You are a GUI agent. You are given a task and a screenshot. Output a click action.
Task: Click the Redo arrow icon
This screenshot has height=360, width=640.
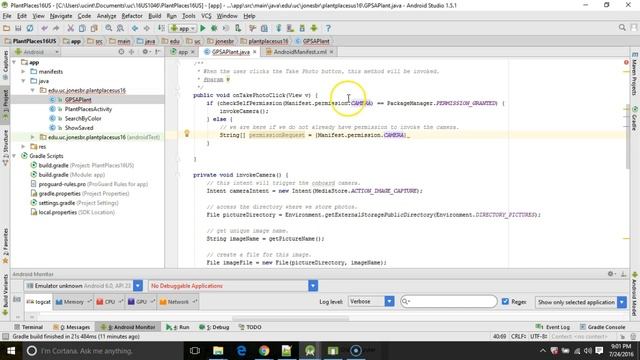click(x=56, y=28)
